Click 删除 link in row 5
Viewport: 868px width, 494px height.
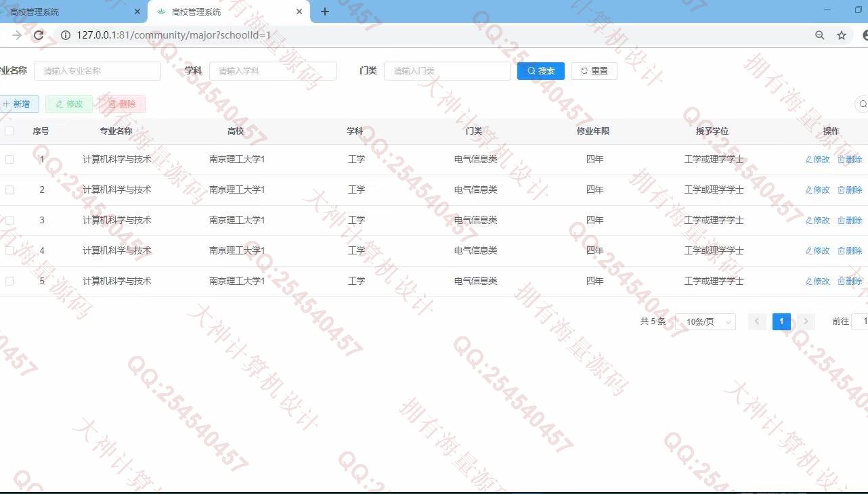click(850, 282)
